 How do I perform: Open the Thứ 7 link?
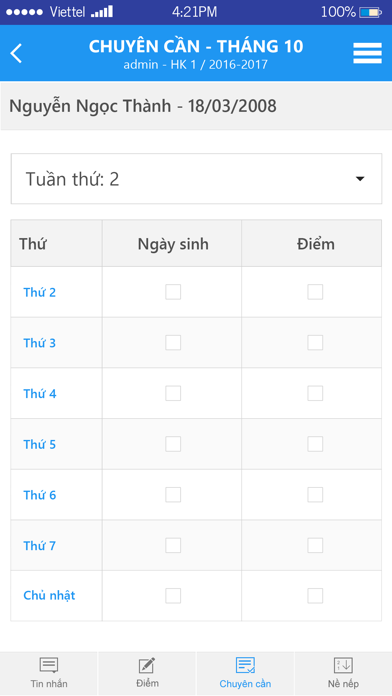click(x=40, y=546)
